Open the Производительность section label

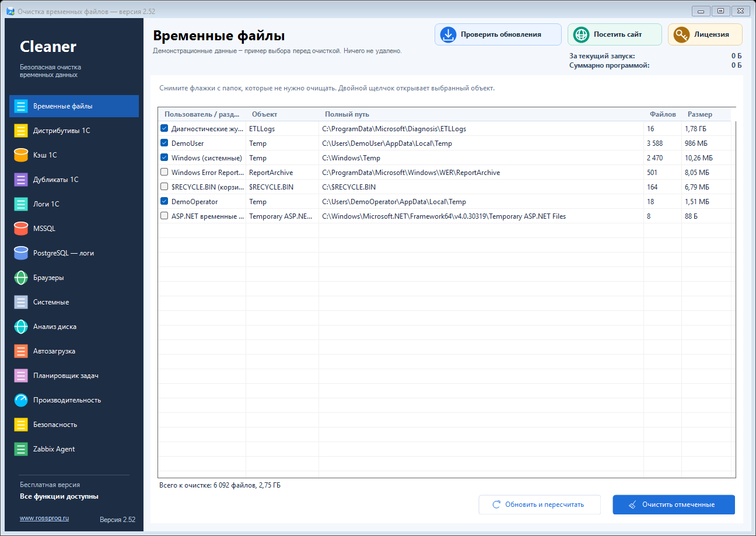[67, 400]
